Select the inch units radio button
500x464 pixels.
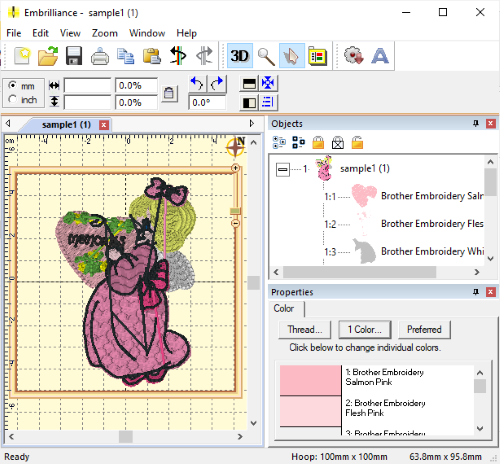(x=13, y=99)
